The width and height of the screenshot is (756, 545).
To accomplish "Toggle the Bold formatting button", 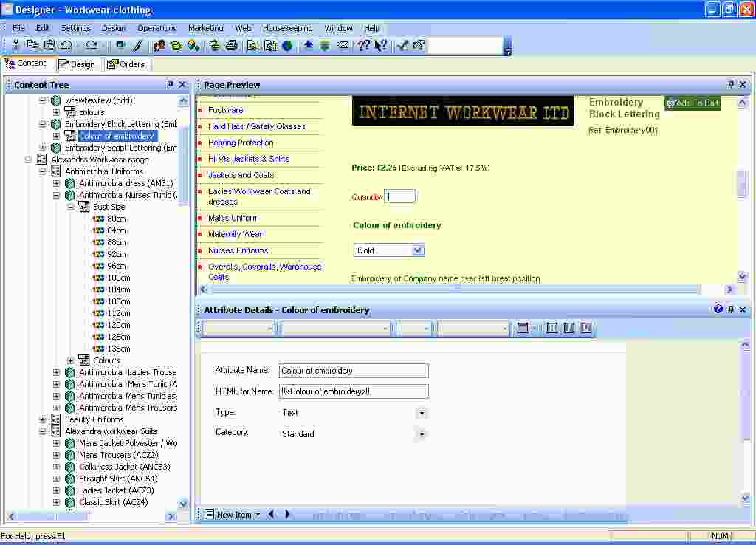I will (552, 329).
